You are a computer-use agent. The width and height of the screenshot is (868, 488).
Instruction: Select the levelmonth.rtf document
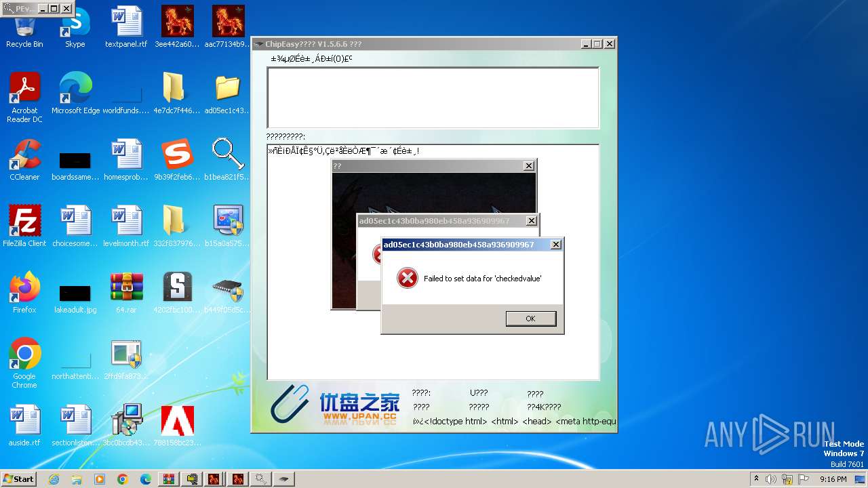pos(126,226)
